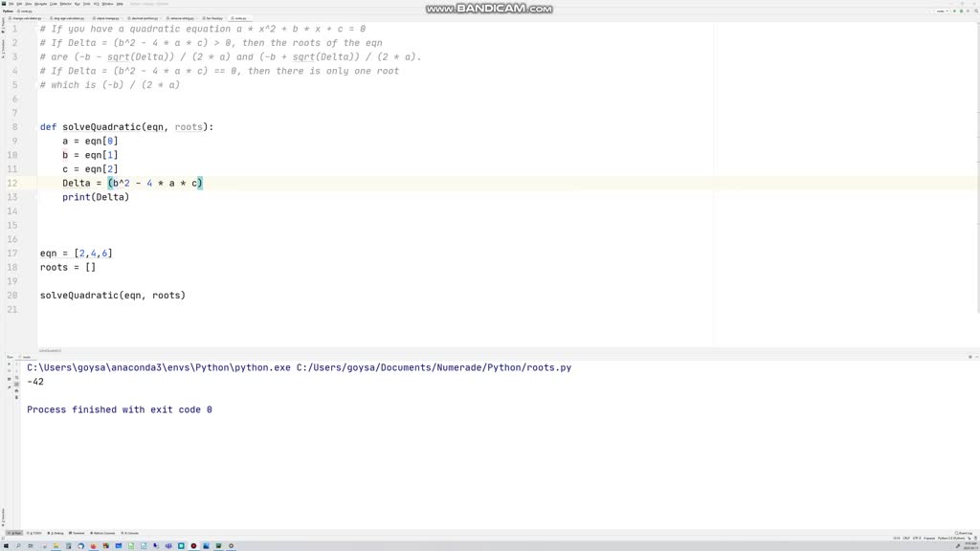Viewport: 980px width, 551px height.
Task: Click the Windows Start button
Action: (x=6, y=546)
